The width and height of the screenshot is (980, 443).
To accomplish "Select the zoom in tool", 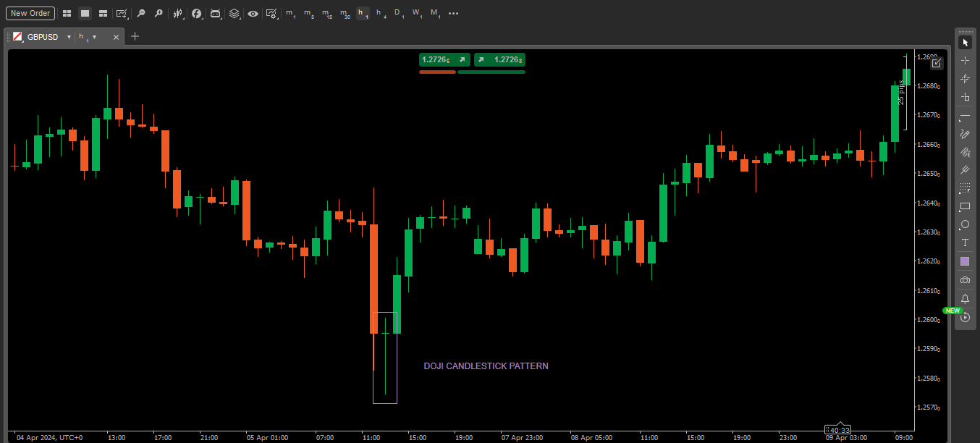I will 159,13.
